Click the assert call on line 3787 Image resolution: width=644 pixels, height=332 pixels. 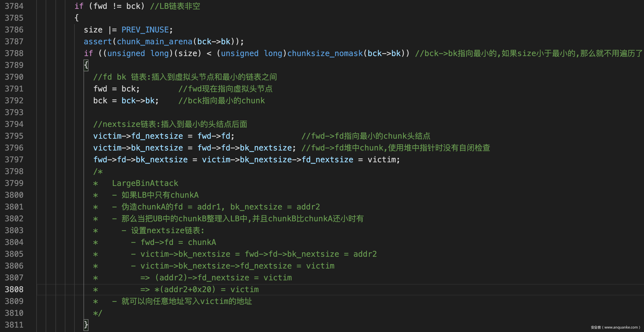tap(98, 42)
